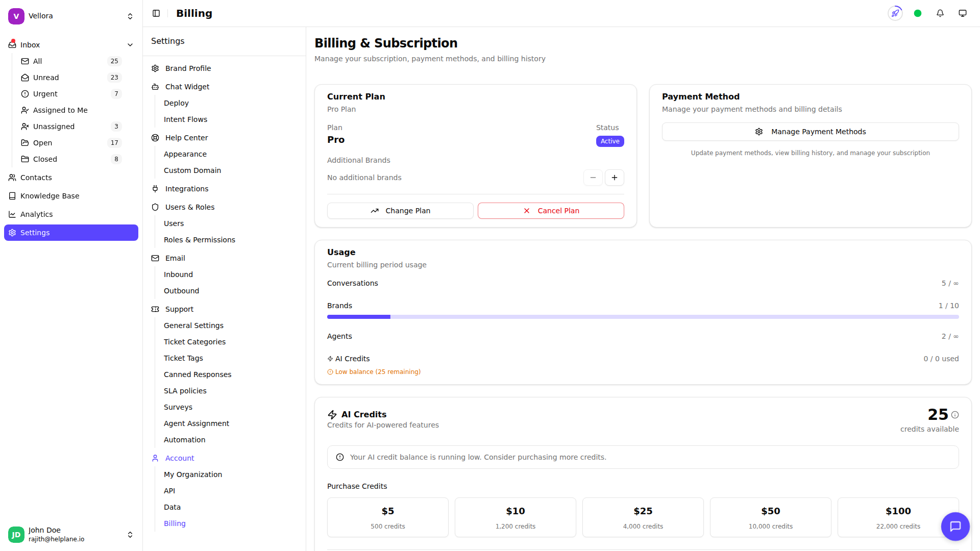
Task: Click the Knowledge Base book icon
Action: tap(12, 196)
